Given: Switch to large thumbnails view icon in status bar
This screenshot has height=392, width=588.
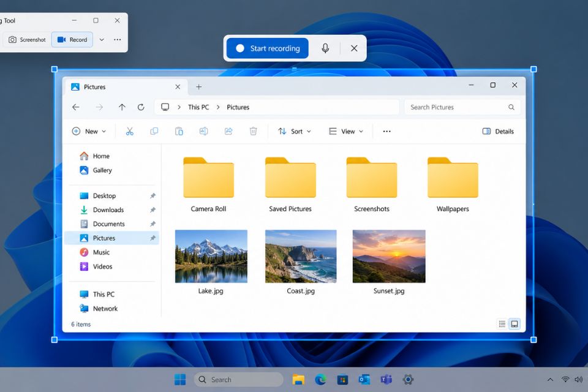Looking at the screenshot, I should coord(514,324).
